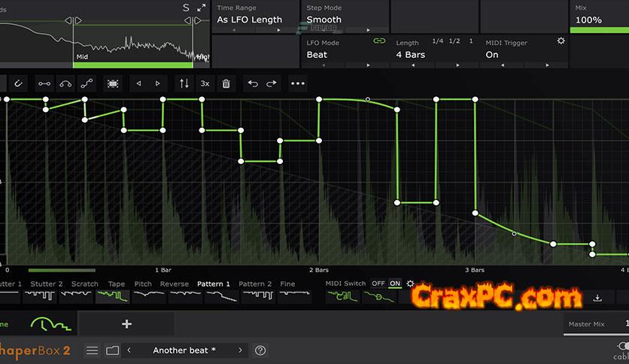
Task: Undo the last edit
Action: (x=253, y=83)
